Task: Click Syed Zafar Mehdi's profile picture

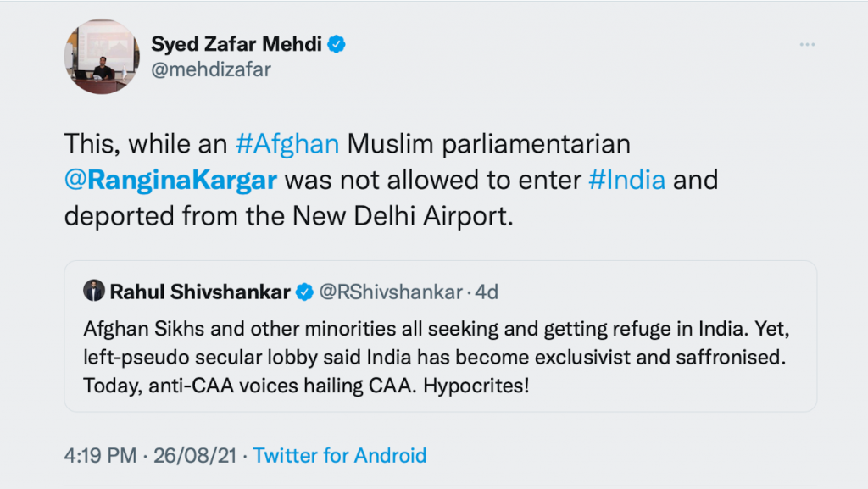Action: [x=101, y=56]
